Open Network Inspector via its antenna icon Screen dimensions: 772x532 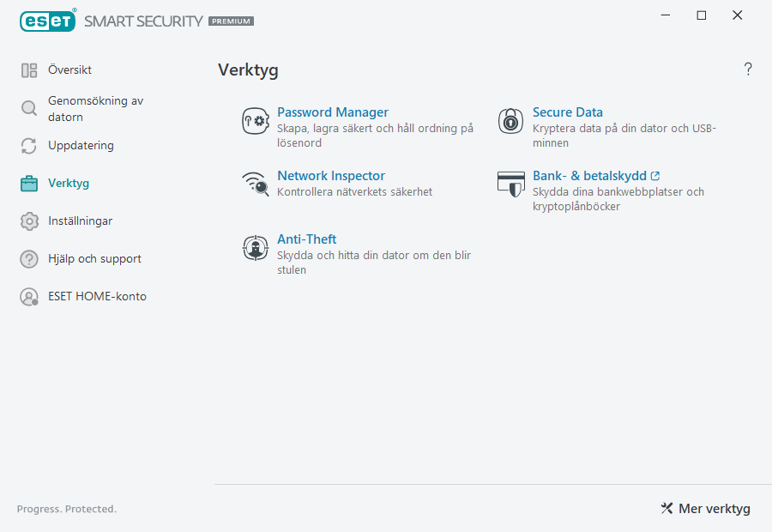(256, 184)
